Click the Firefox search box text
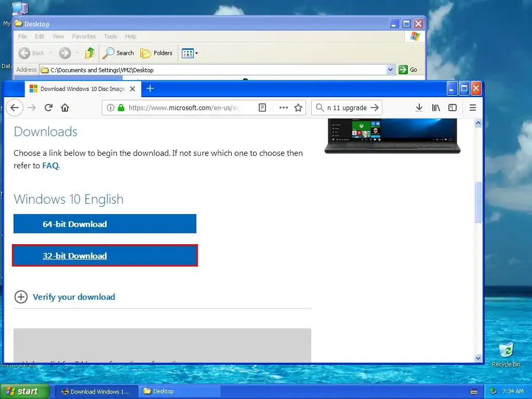The image size is (532, 399). [347, 108]
